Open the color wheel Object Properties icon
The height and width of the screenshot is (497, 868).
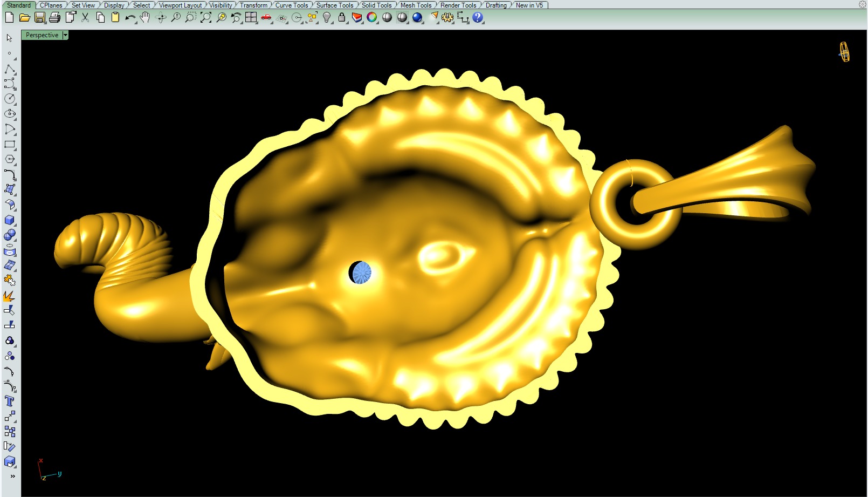372,17
